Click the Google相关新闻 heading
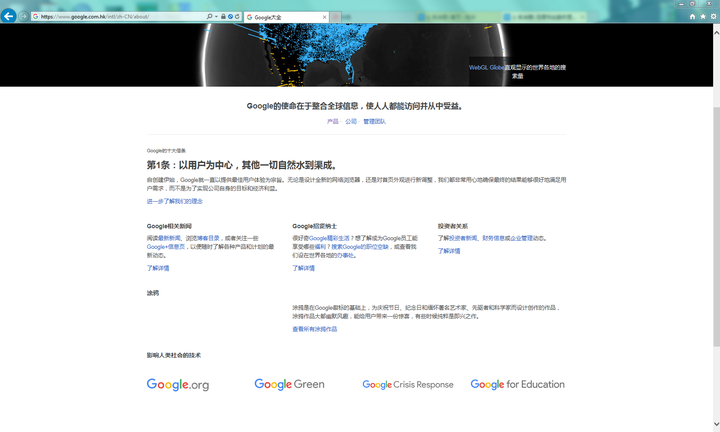The height and width of the screenshot is (432, 720). [169, 226]
